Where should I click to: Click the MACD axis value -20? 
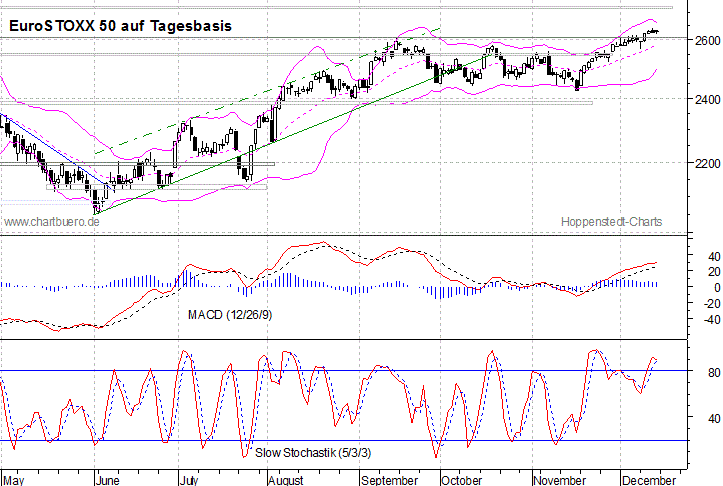(x=711, y=303)
